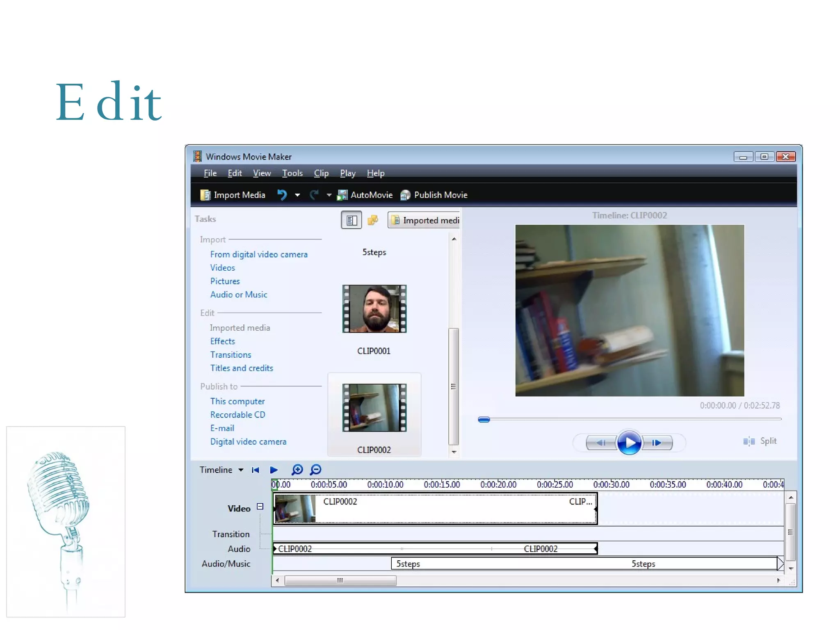The image size is (840, 630).
Task: Open the Transitions link under Edit
Action: (x=231, y=355)
